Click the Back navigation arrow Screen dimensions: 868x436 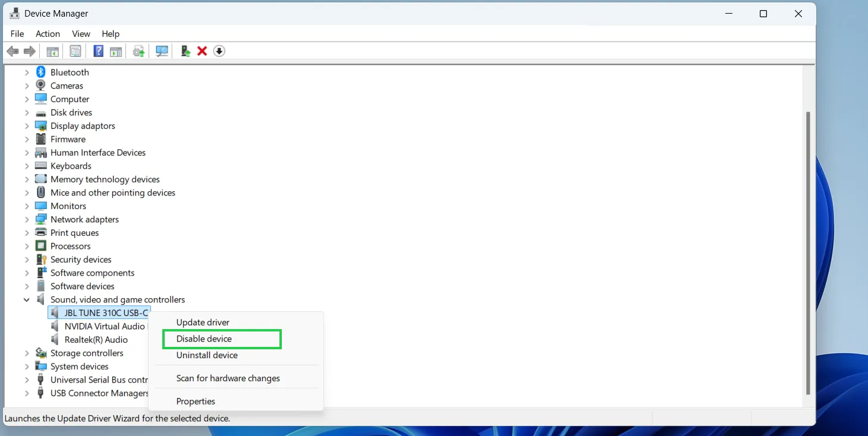[x=12, y=51]
